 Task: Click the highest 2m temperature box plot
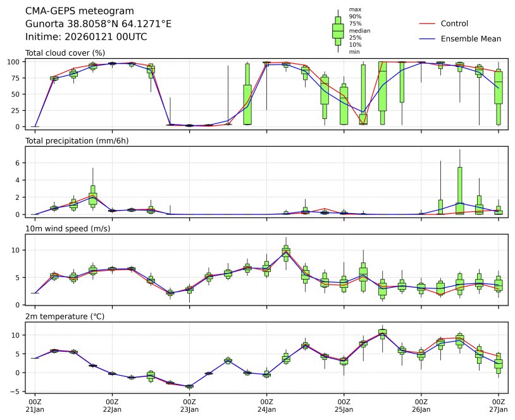(x=382, y=333)
